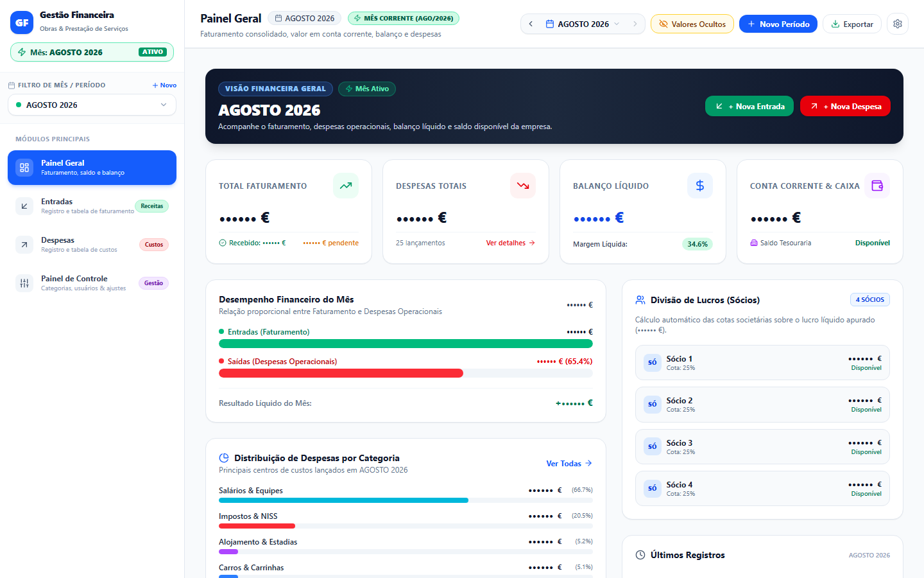
Task: Click the red Saídas progress bar
Action: (341, 373)
